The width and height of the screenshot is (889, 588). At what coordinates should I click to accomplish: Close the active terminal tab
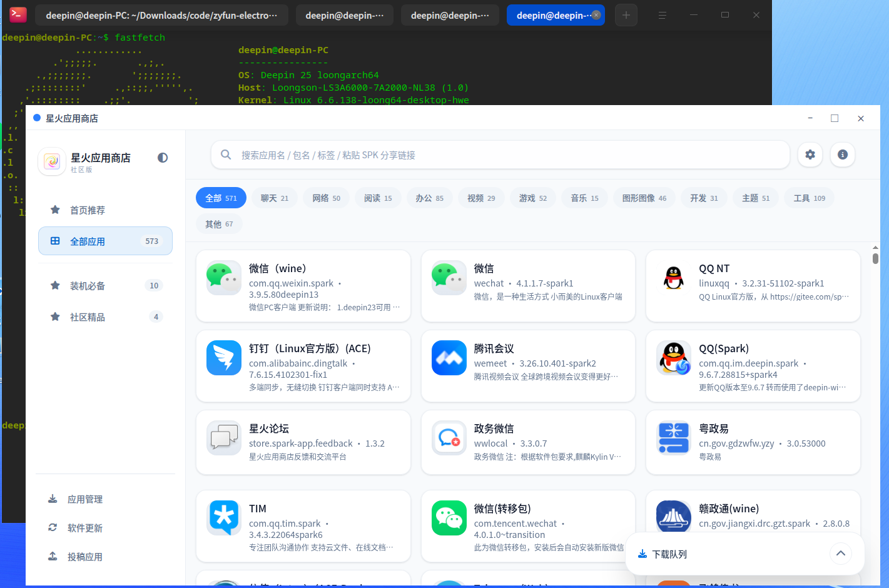click(x=596, y=15)
